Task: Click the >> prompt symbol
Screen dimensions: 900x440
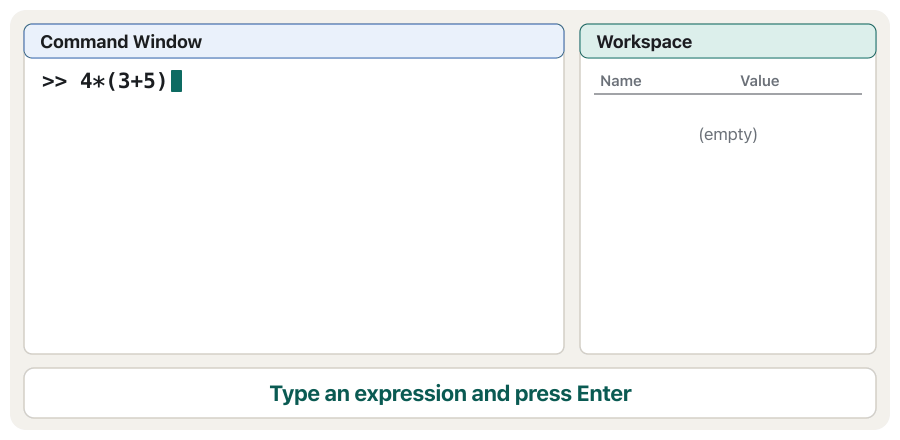Action: (55, 81)
